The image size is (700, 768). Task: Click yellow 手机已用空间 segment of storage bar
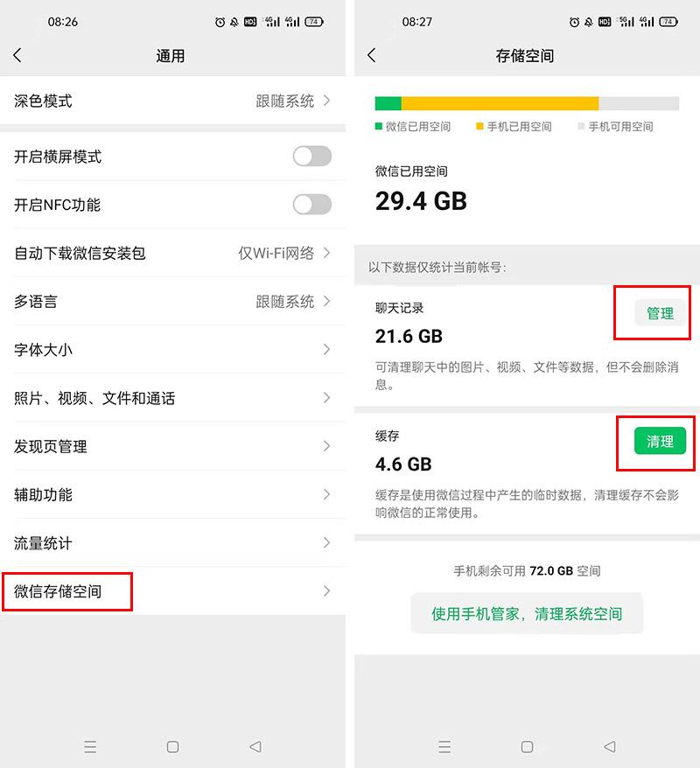(500, 103)
